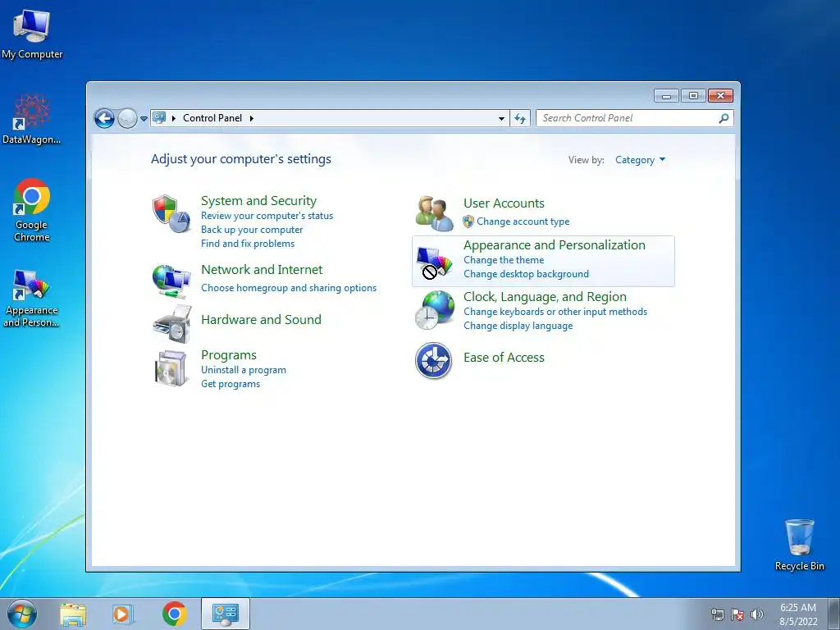Click the Control Panel taskbar button
This screenshot has height=630, width=840.
[x=226, y=614]
